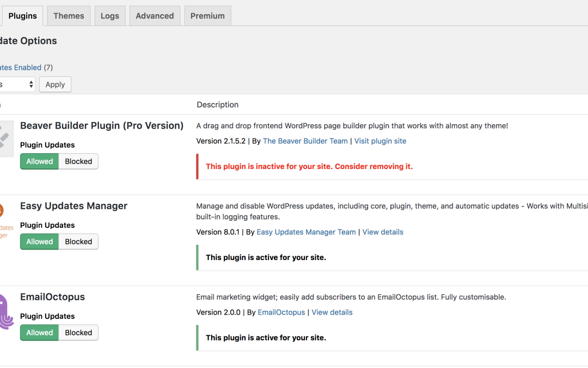Viewport: 588px width, 368px height.
Task: View details for EmailOctopus plugin
Action: (x=332, y=312)
